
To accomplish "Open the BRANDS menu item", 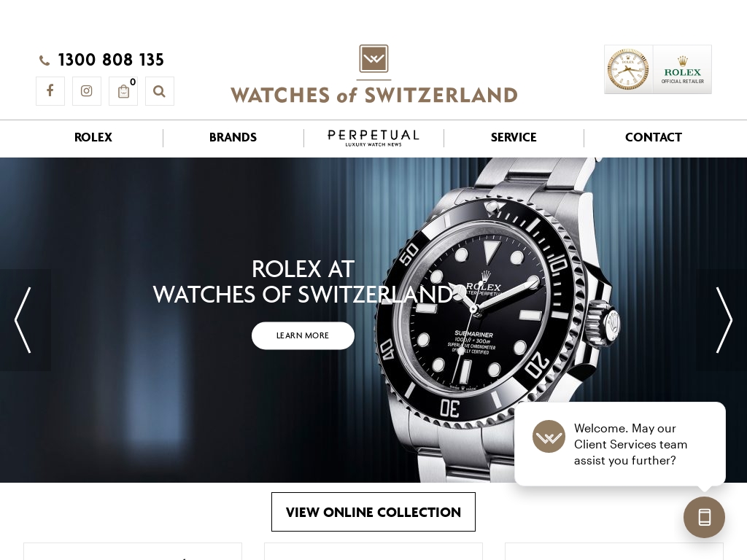I will [x=233, y=137].
